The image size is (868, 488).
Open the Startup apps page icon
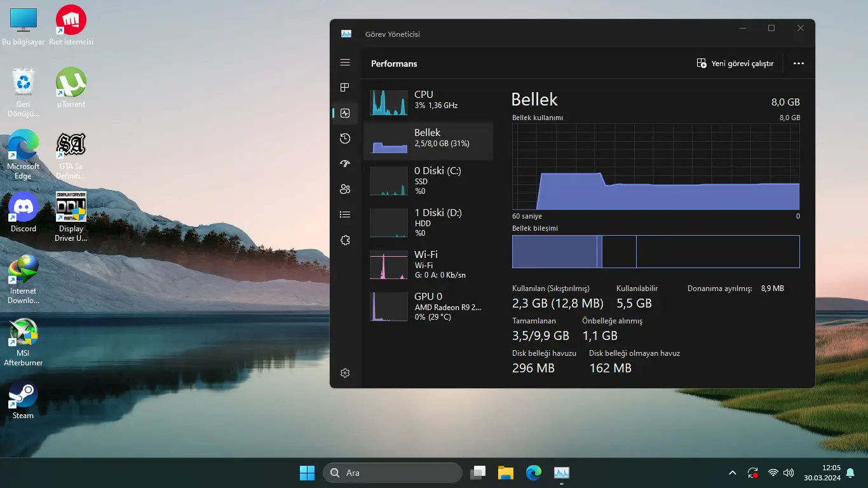coord(345,164)
